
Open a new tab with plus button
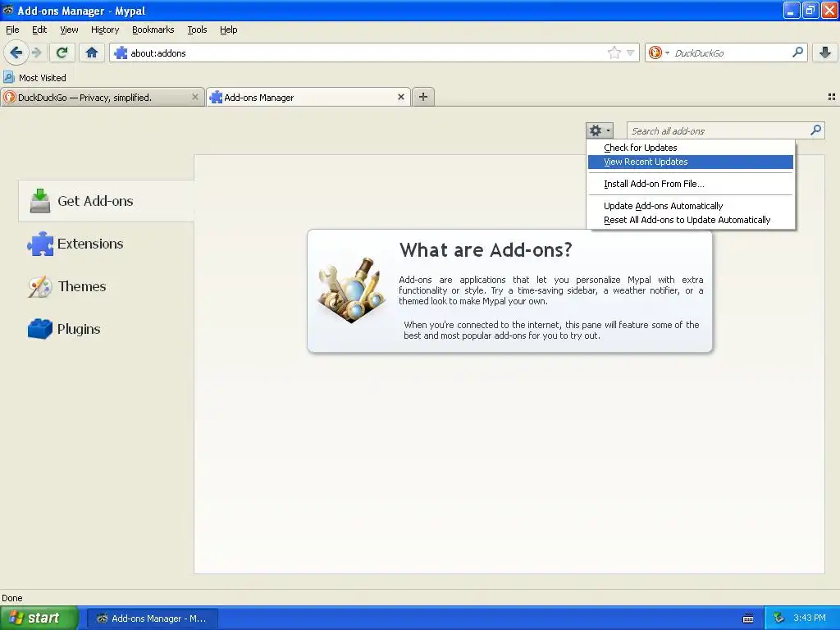423,97
